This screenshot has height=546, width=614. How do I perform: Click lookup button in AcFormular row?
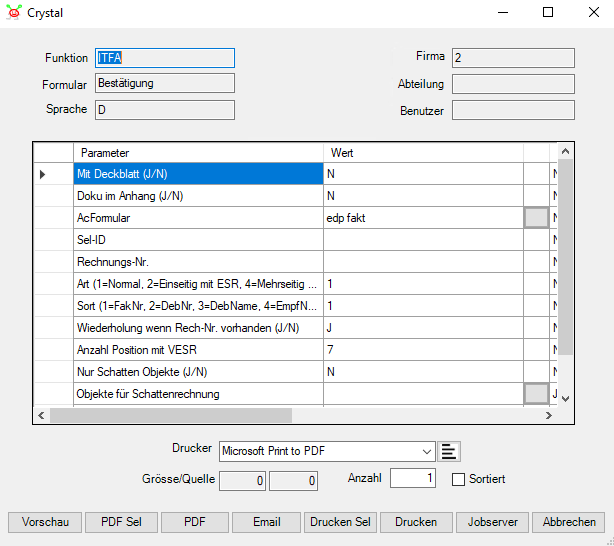pyautogui.click(x=536, y=218)
